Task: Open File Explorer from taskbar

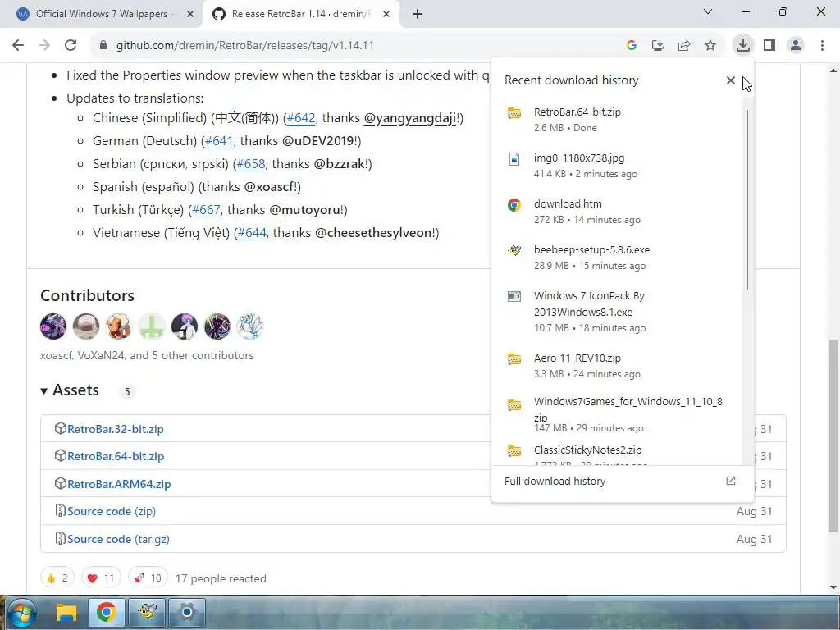Action: pos(66,612)
